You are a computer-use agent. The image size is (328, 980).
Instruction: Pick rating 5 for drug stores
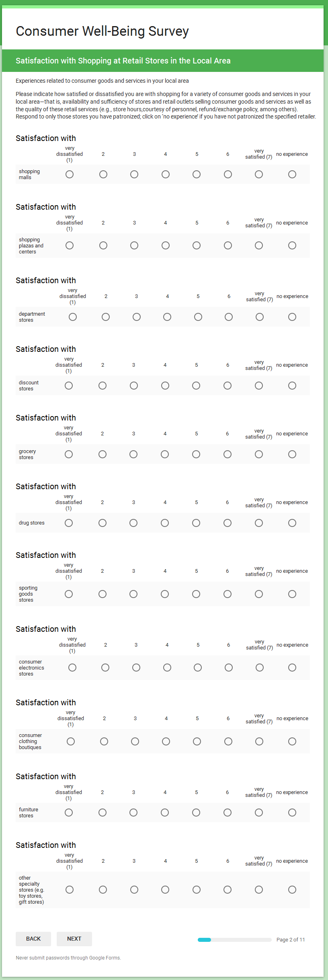pyautogui.click(x=196, y=523)
